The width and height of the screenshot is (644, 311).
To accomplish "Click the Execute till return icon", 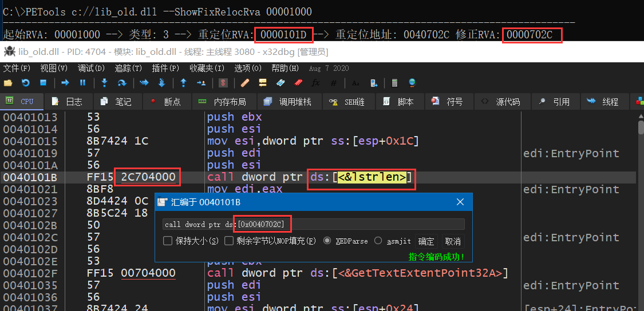I will [184, 83].
